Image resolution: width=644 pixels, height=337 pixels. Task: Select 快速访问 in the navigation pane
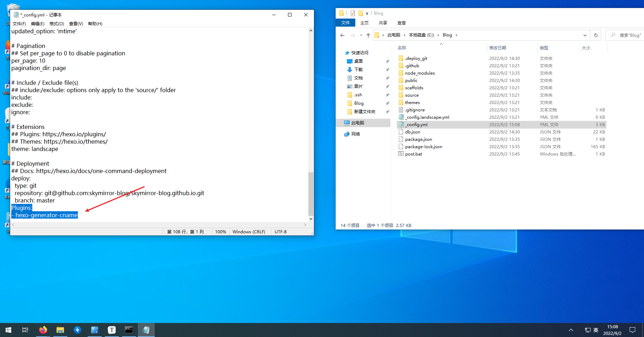360,53
